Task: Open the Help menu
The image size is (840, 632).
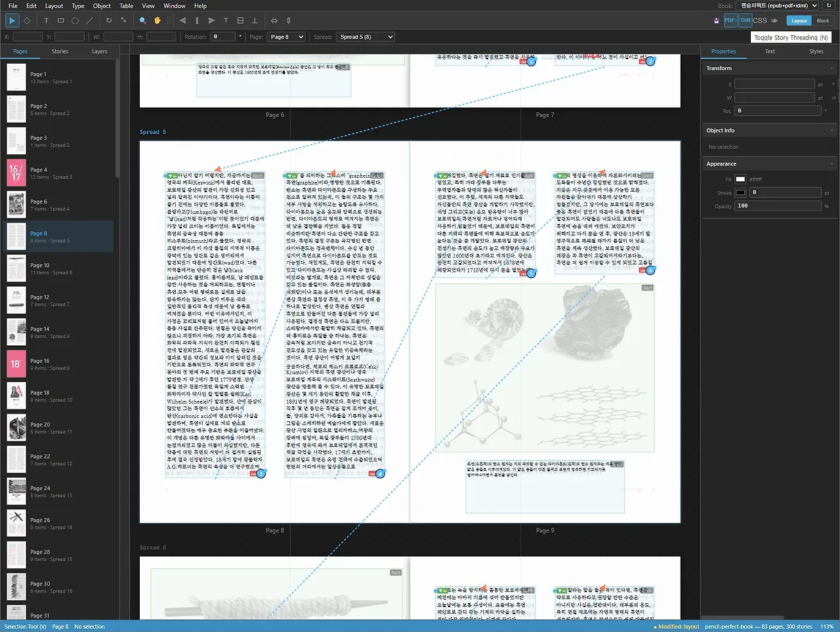Action: (x=201, y=6)
